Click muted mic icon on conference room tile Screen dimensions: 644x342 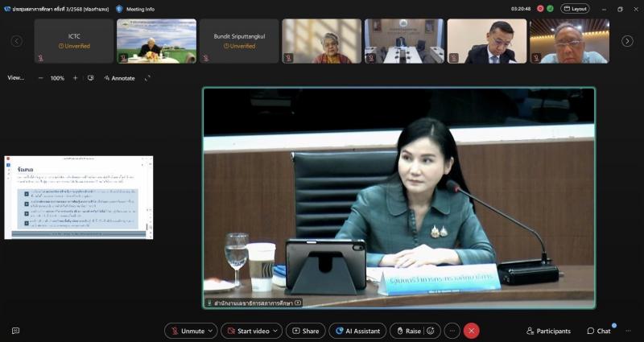[371, 58]
